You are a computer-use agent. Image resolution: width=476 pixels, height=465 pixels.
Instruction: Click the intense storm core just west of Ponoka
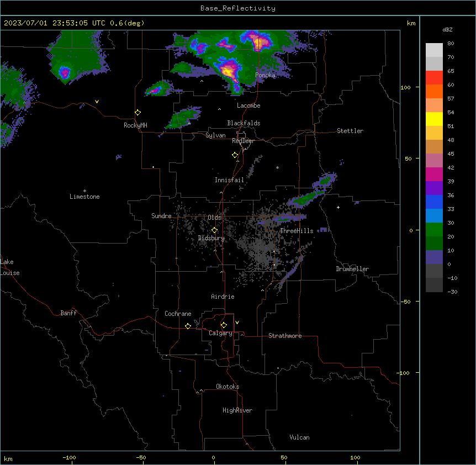(x=228, y=71)
